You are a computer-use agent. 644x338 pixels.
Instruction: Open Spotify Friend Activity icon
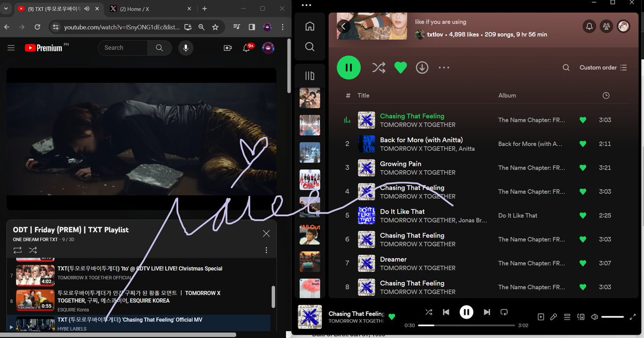(606, 26)
